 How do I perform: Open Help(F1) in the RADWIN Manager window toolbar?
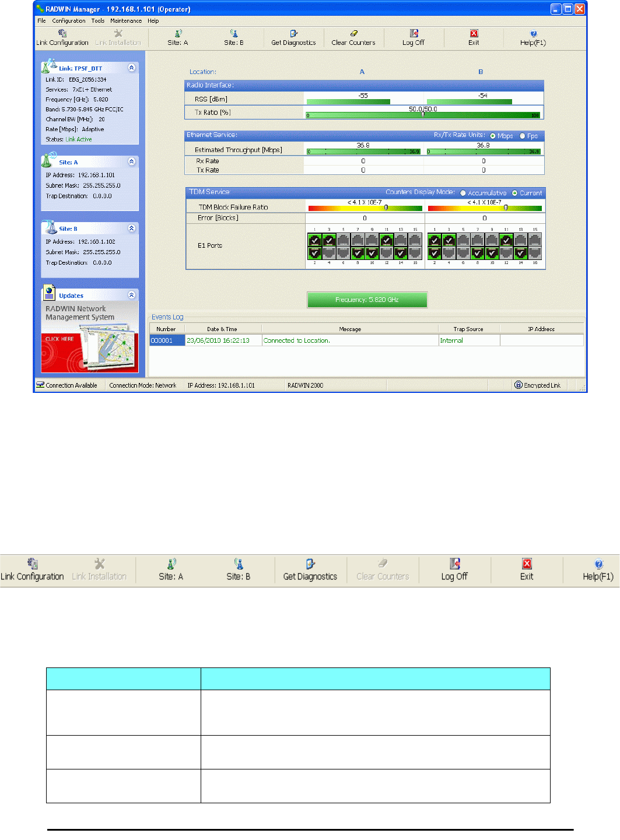pyautogui.click(x=533, y=38)
